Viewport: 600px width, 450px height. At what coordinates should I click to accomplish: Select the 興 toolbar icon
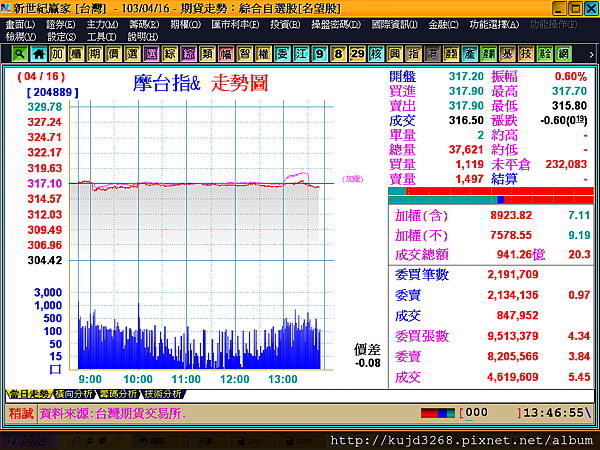[x=395, y=54]
